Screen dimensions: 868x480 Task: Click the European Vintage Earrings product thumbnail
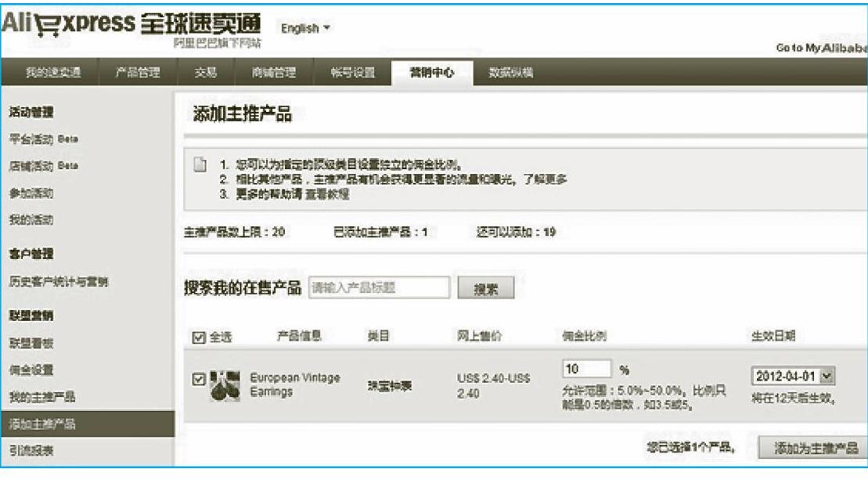pyautogui.click(x=225, y=386)
